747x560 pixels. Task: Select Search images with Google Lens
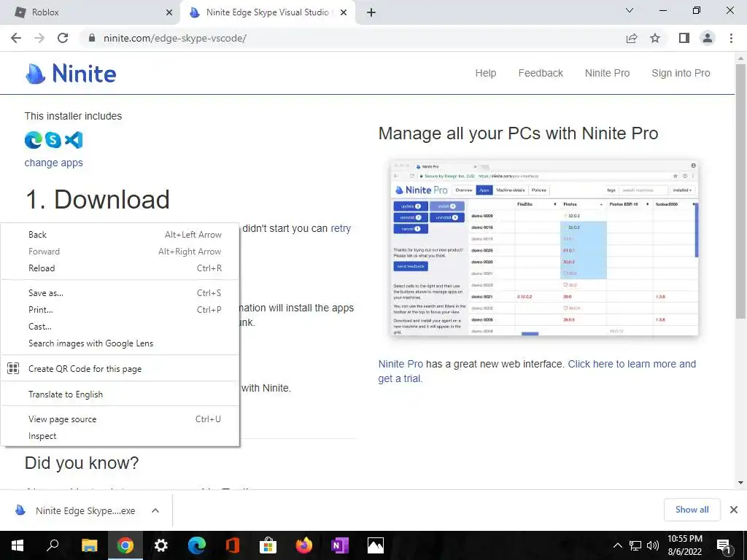click(120, 343)
